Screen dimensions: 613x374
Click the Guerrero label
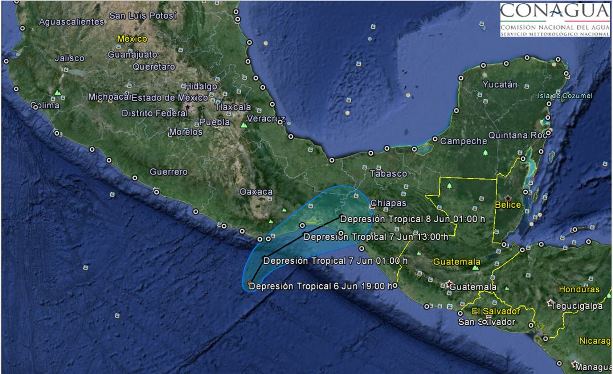[168, 172]
